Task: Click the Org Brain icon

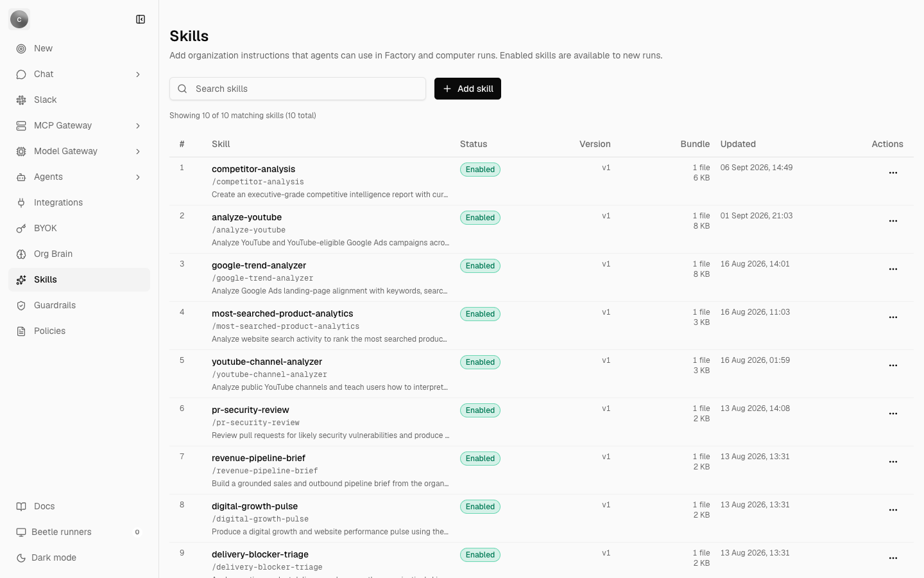Action: [x=21, y=254]
